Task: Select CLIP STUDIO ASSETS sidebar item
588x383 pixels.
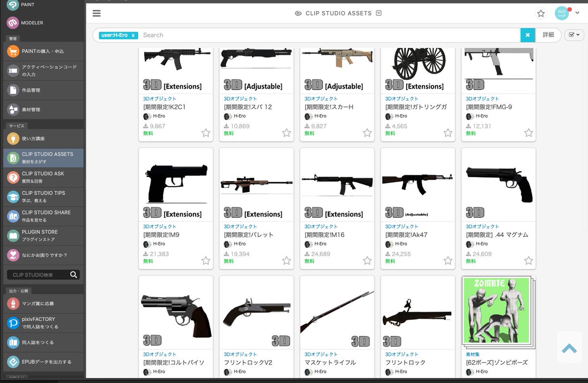Action: click(44, 158)
